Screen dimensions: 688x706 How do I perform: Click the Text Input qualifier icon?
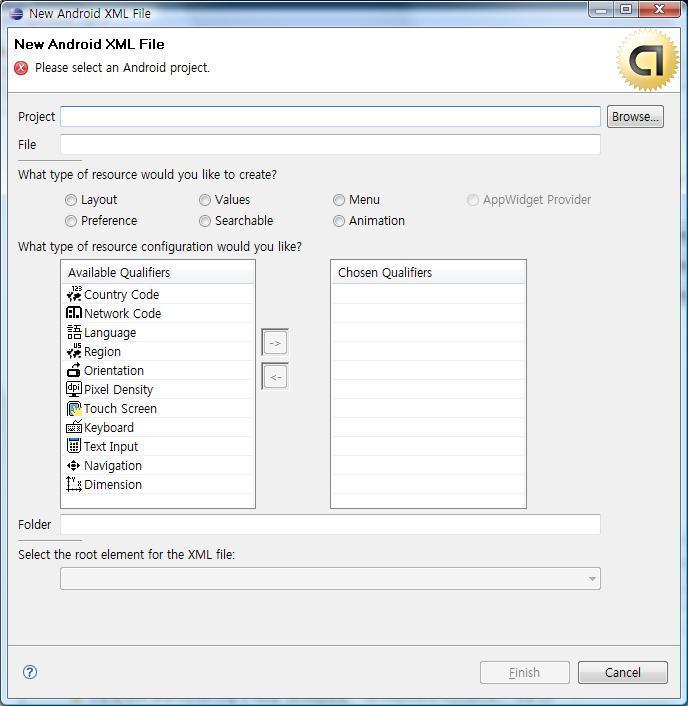pos(74,446)
